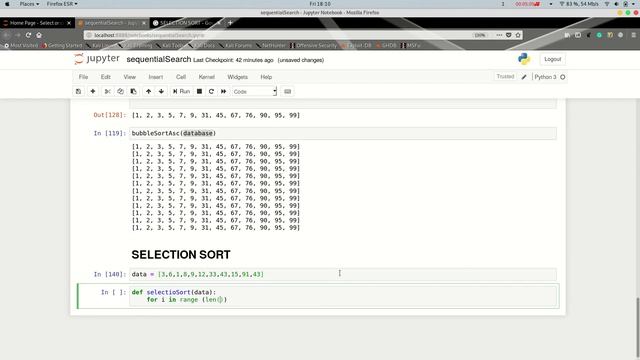The image size is (640, 360).
Task: Open a new browser tab
Action: click(230, 23)
